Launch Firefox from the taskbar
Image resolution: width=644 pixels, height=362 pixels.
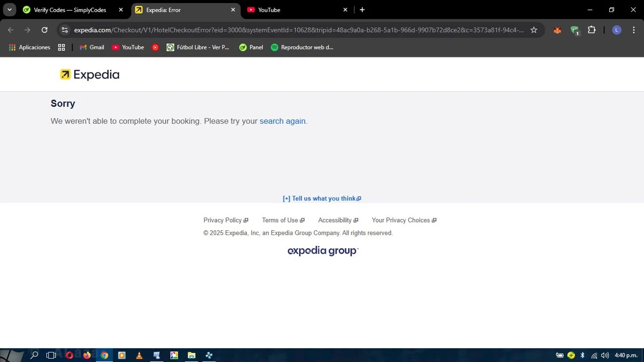point(87,355)
